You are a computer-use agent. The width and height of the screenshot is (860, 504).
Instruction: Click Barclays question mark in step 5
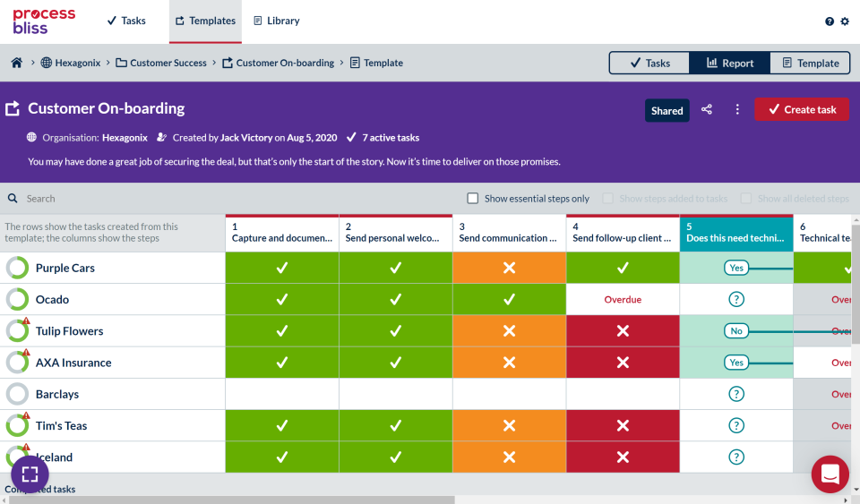point(736,394)
